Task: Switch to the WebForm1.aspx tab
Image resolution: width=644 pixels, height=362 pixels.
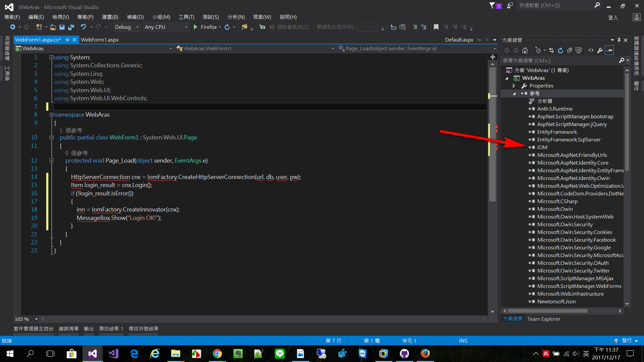Action: point(100,40)
